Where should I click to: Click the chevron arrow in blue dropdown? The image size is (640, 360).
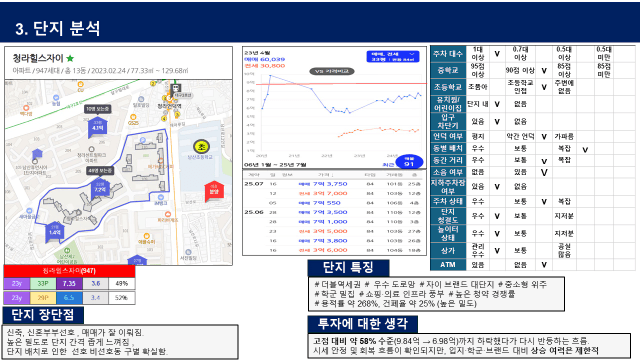coord(411,54)
